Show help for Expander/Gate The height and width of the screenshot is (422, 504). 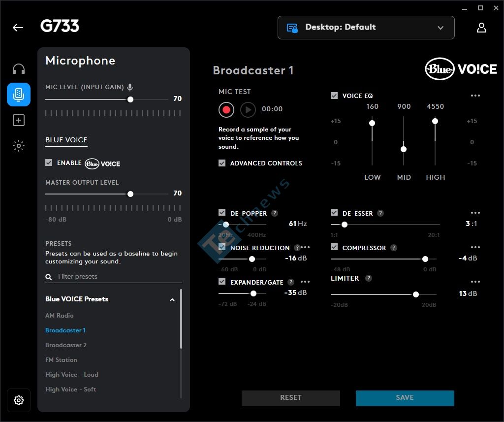pos(290,282)
